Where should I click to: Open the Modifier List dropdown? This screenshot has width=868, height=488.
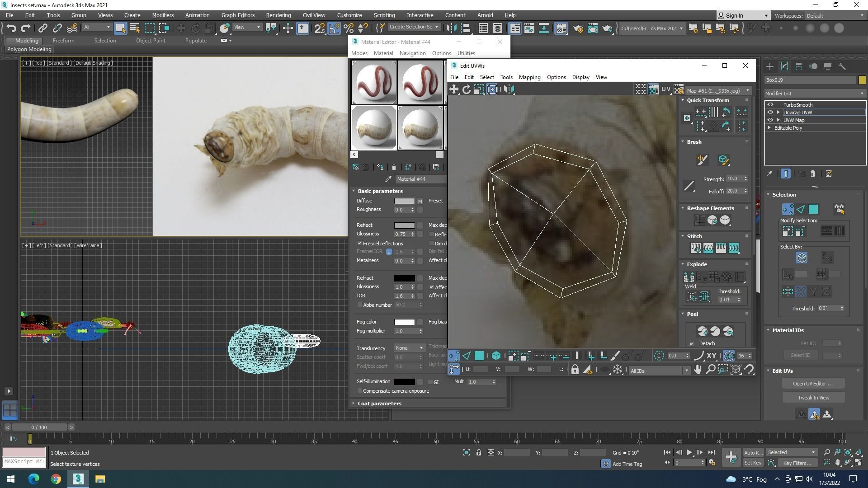(815, 94)
